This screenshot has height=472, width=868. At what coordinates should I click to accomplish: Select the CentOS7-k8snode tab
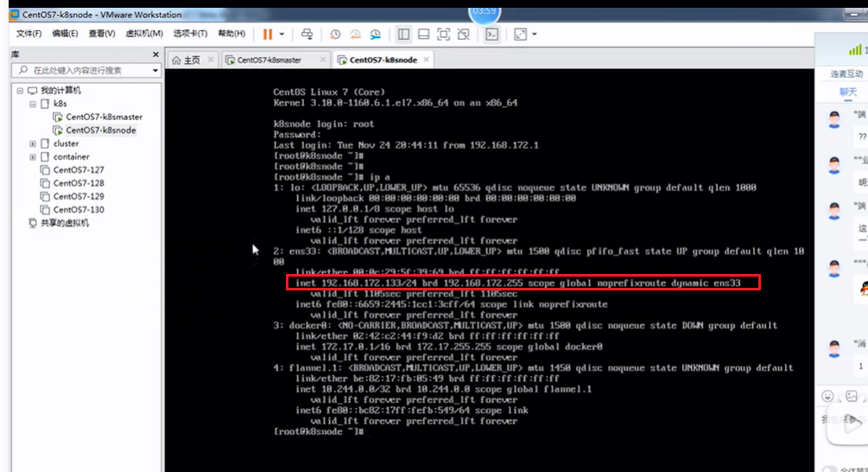[383, 60]
